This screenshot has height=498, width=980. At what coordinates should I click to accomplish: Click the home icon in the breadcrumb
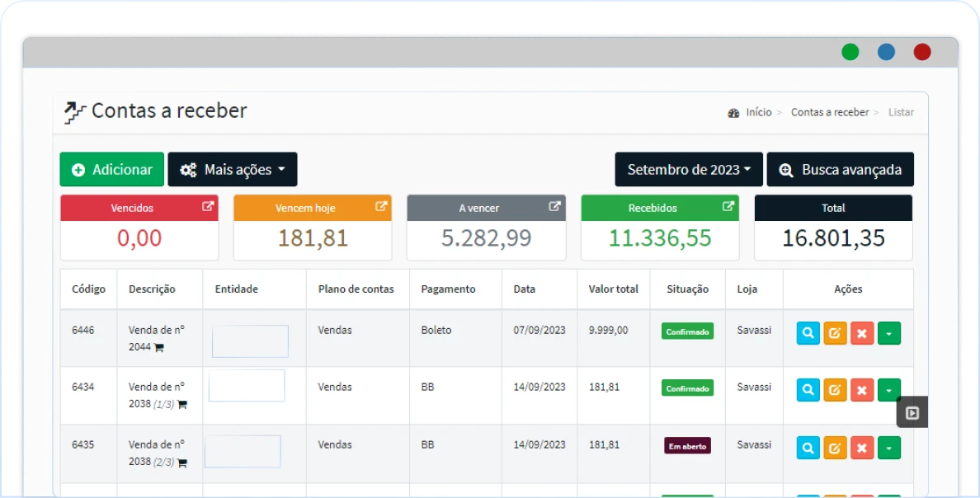pos(733,112)
